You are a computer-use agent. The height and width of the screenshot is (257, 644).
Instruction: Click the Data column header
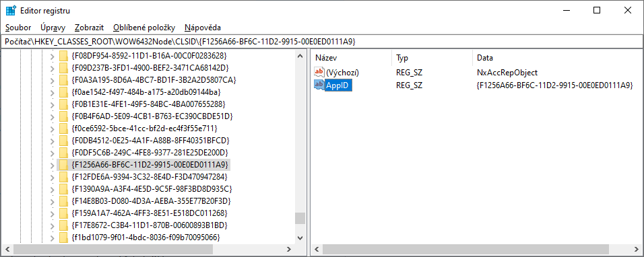(556, 59)
